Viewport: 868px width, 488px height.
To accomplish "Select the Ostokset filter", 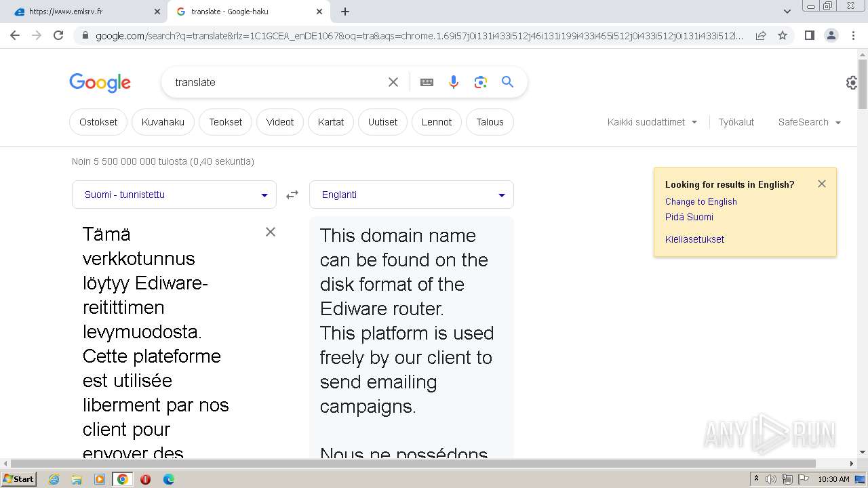I will pos(98,122).
